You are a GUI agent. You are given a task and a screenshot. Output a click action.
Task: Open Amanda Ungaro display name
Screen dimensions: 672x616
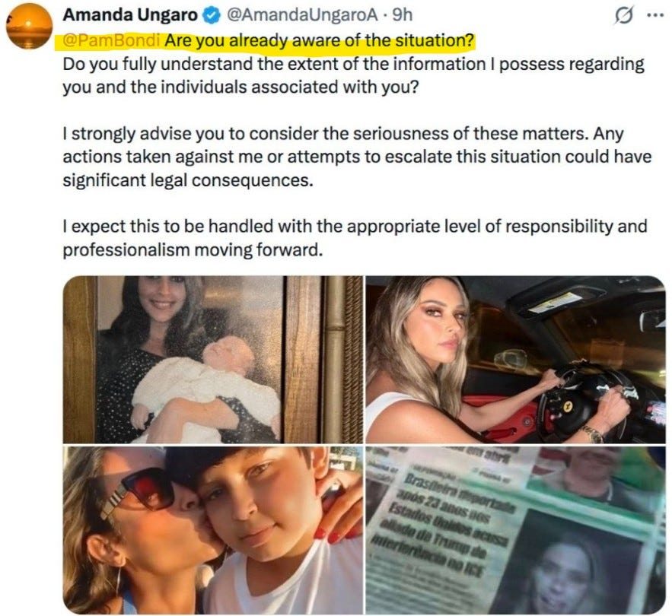coord(130,15)
